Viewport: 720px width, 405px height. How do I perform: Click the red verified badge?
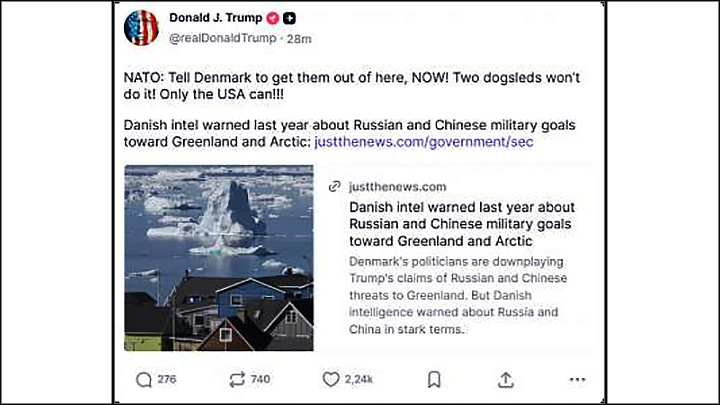point(272,18)
